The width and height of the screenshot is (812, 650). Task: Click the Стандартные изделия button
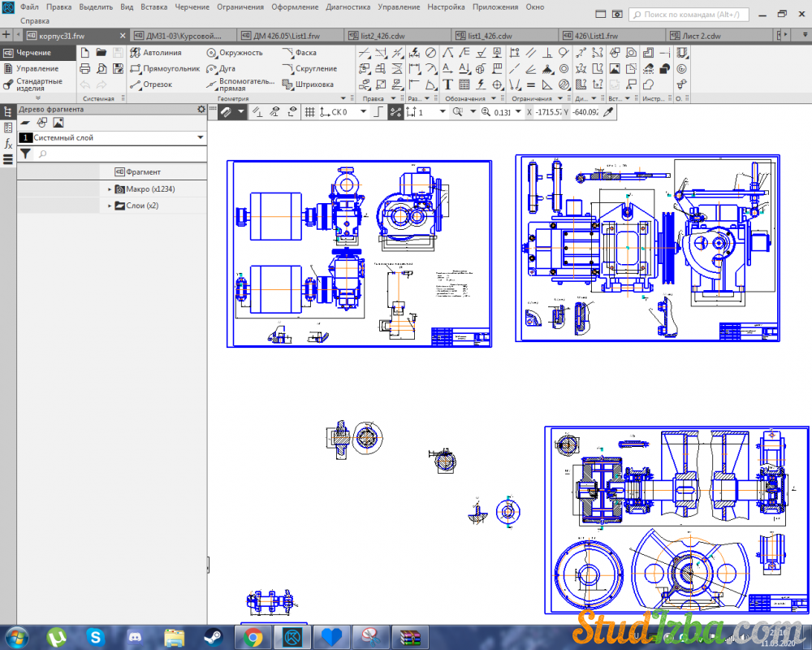(x=38, y=84)
